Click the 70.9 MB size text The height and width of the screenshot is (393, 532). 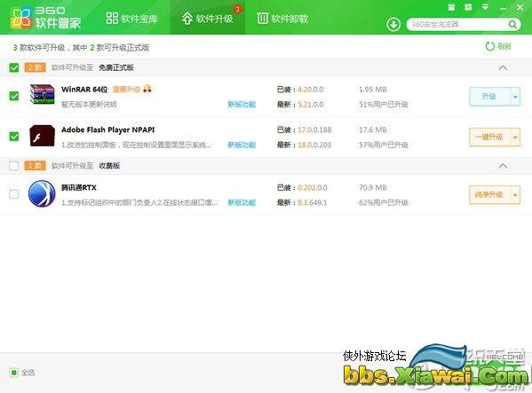(373, 187)
